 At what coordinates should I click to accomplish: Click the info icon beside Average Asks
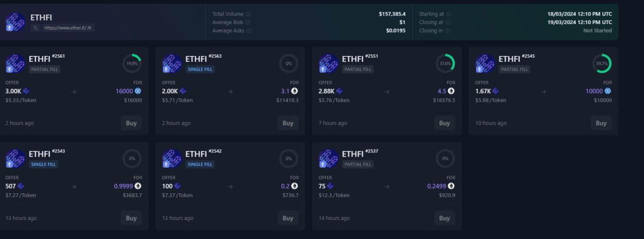249,31
